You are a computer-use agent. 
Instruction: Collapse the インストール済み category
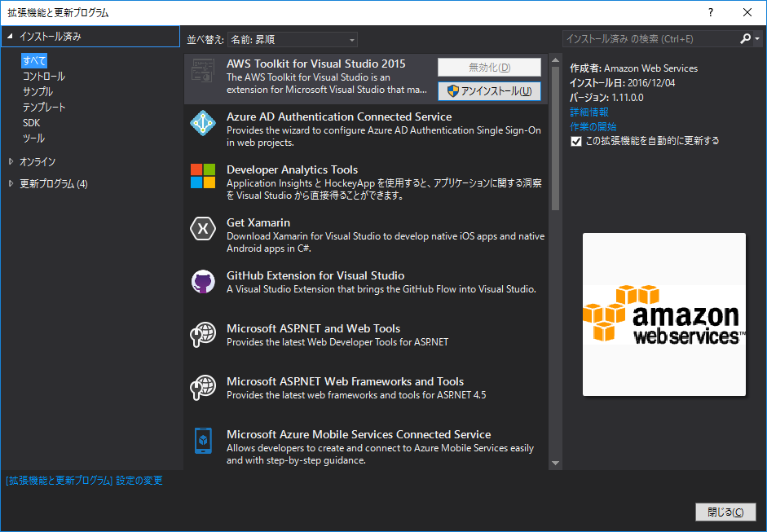pos(10,36)
